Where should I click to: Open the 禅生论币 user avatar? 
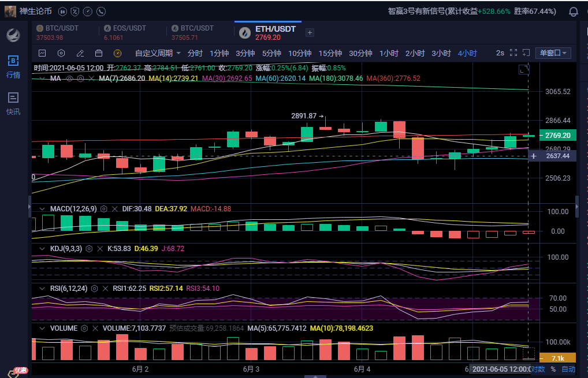click(x=10, y=11)
